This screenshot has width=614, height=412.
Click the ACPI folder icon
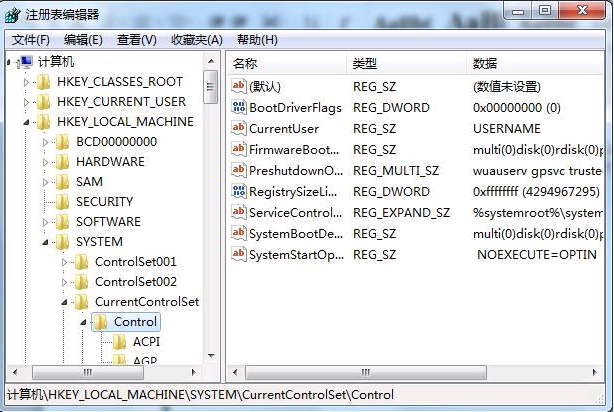coord(119,342)
